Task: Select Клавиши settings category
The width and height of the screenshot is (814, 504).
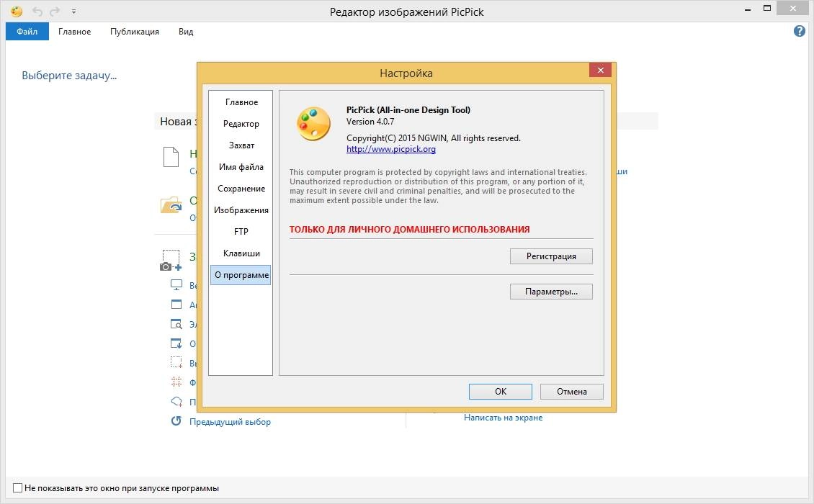Action: 241,253
